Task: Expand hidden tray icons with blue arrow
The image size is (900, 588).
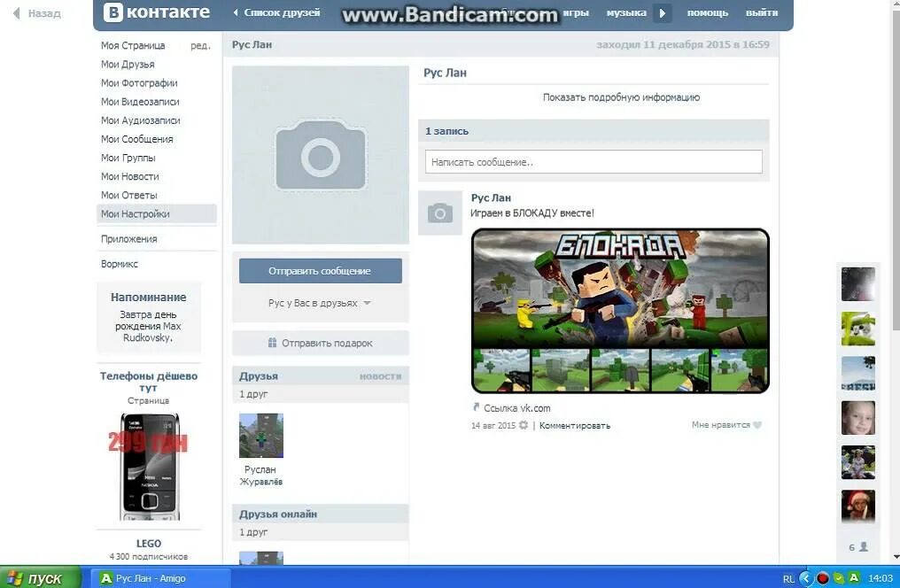Action: click(x=806, y=577)
